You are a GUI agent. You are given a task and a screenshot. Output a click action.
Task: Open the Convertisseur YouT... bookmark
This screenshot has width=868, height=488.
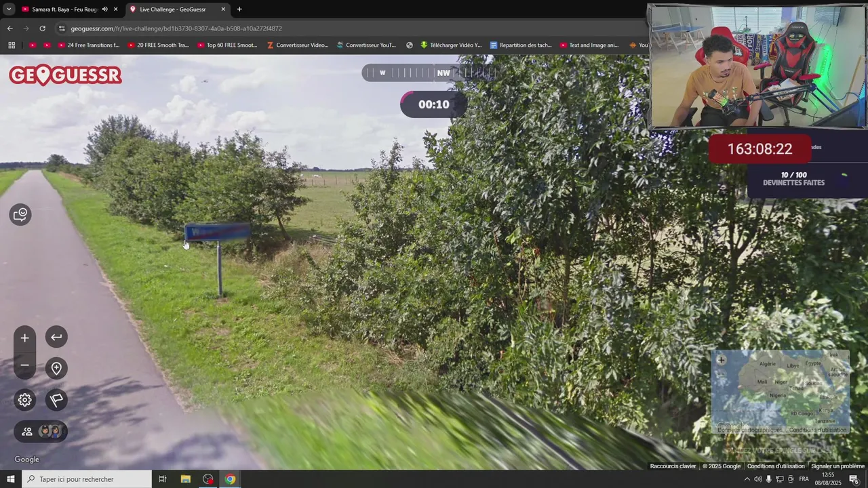click(x=367, y=45)
